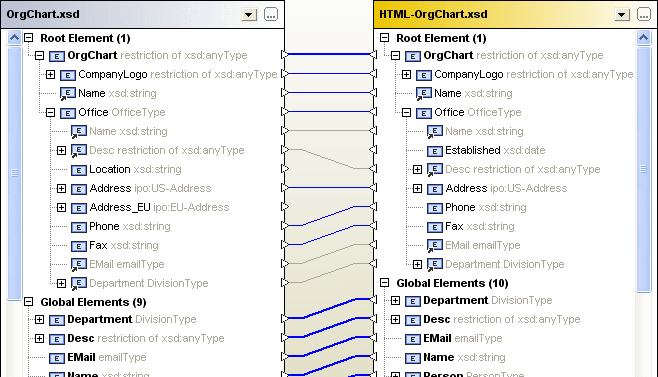This screenshot has height=377, width=658.
Task: Select 'Fax xsd:string' row in right pane
Action: (480, 226)
